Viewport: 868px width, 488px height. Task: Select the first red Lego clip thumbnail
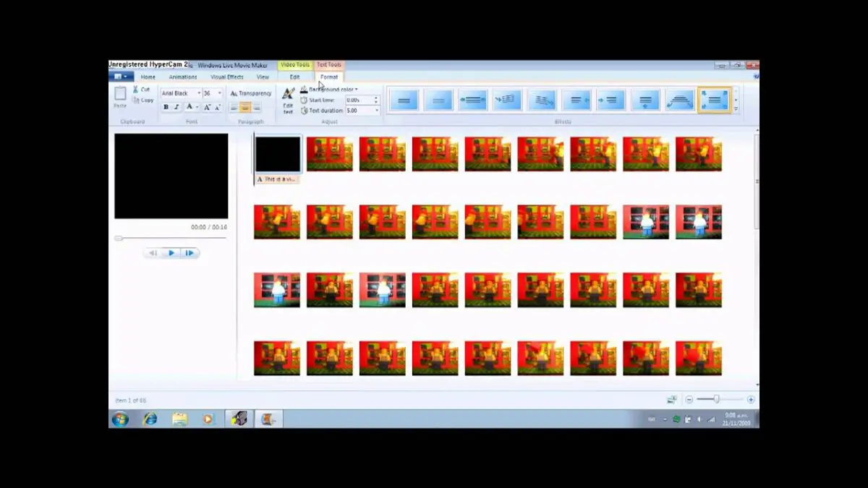click(330, 154)
